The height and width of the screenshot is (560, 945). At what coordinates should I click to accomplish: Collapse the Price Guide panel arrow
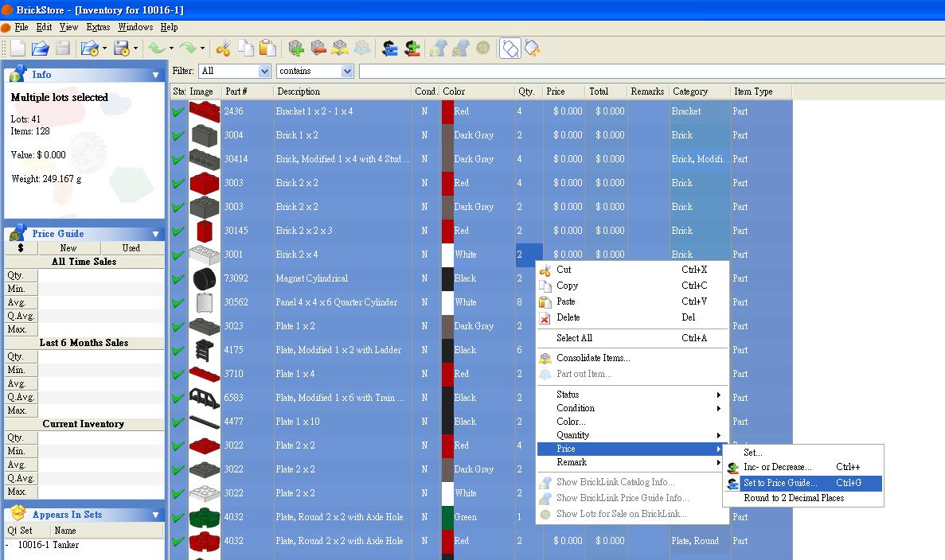(x=155, y=234)
